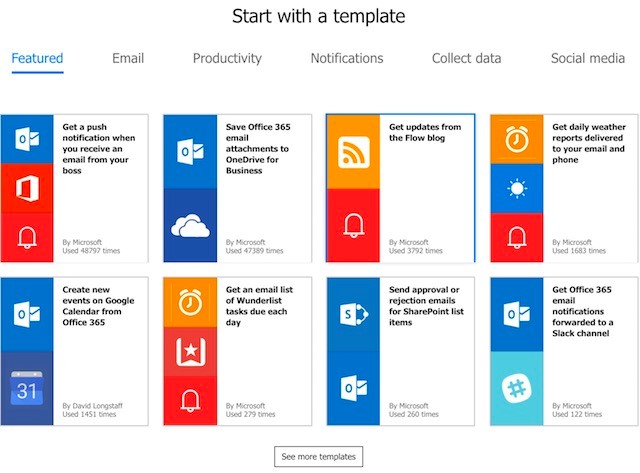Click the SharePoint icon

[x=353, y=314]
